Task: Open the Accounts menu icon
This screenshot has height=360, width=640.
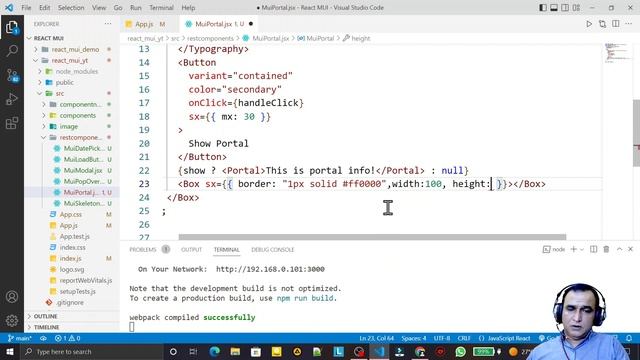Action: tap(12, 297)
